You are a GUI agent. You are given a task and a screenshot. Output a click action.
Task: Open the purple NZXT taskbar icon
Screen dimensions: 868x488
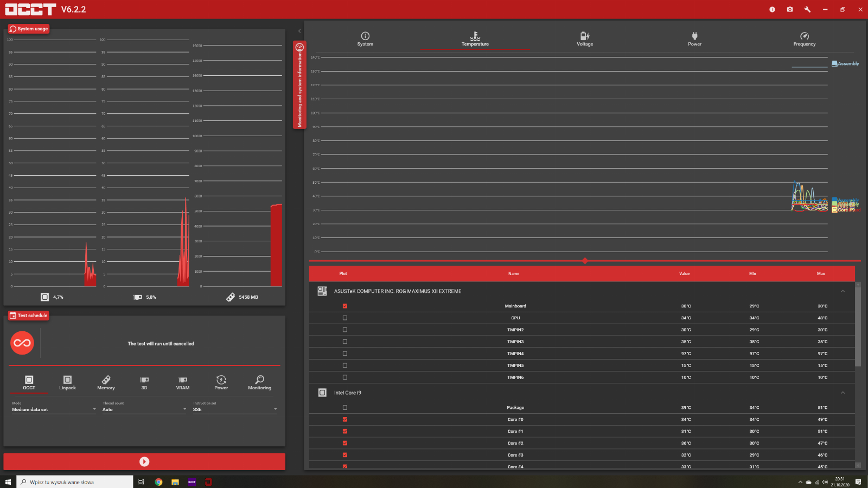(x=192, y=482)
